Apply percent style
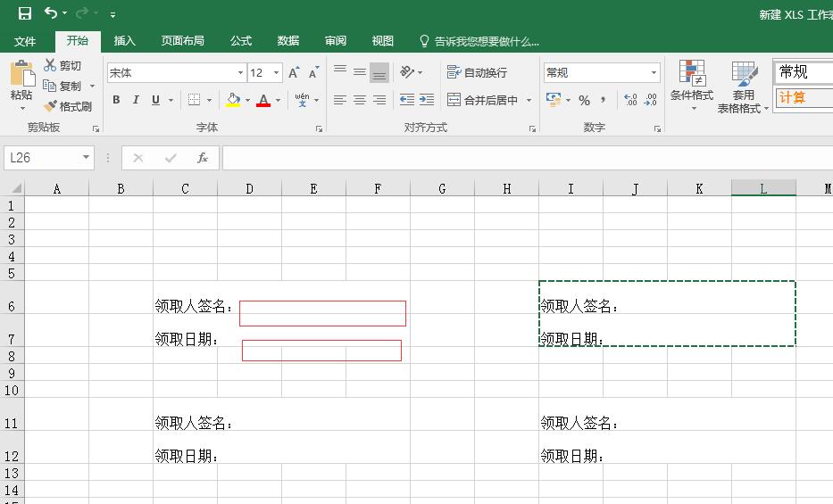 coord(585,100)
